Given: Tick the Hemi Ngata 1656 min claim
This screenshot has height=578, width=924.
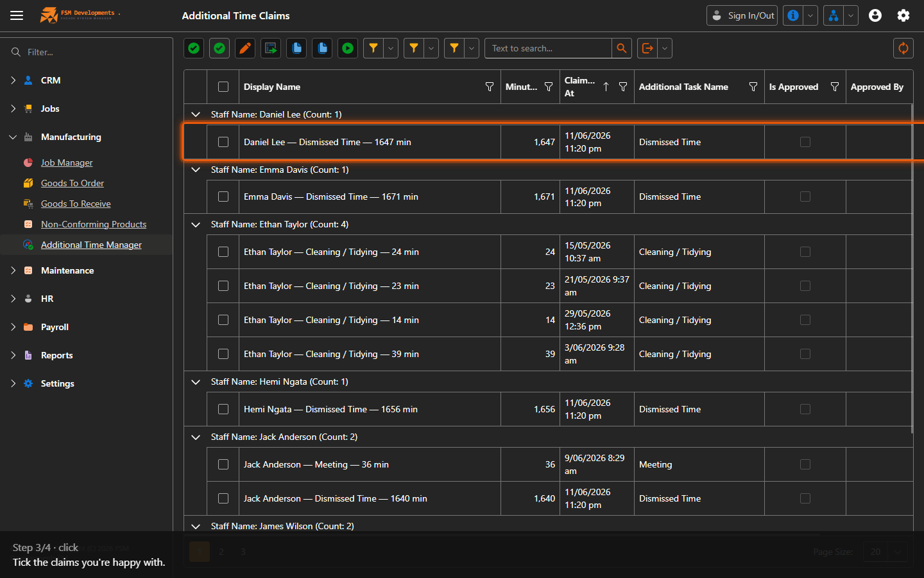Looking at the screenshot, I should (223, 409).
